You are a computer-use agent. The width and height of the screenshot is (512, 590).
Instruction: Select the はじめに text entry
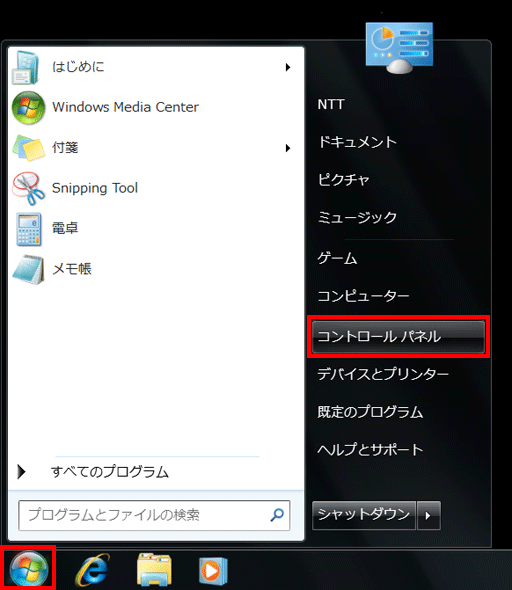(x=78, y=67)
